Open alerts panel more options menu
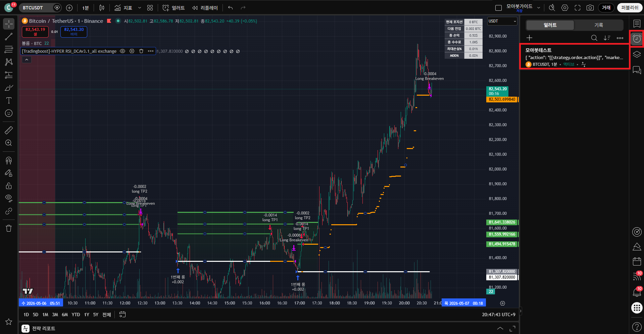644x334 pixels. coord(620,38)
